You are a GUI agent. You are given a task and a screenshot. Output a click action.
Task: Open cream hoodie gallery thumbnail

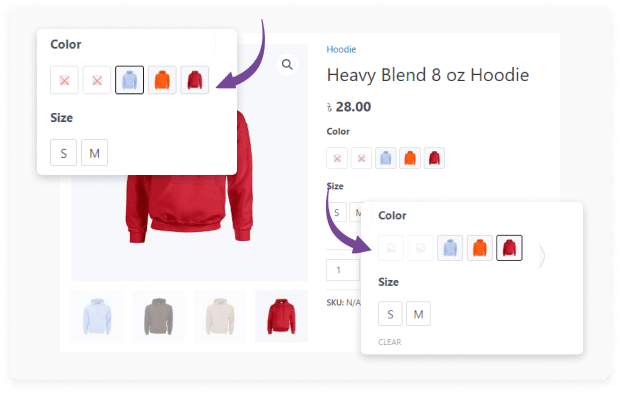220,316
